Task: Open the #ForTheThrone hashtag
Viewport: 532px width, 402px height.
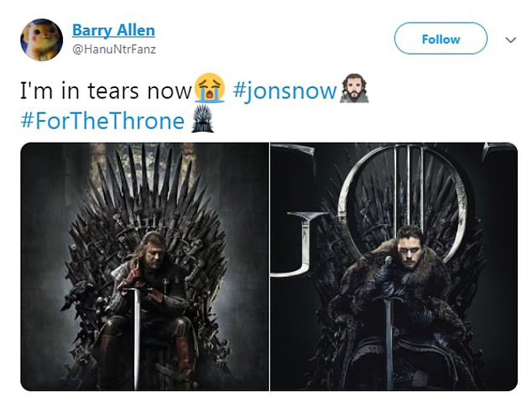Action: [102, 121]
